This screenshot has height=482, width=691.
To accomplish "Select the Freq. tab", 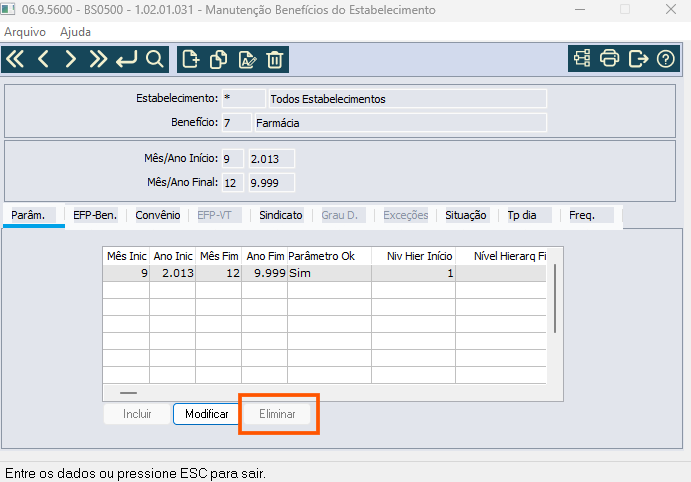I will 591,215.
